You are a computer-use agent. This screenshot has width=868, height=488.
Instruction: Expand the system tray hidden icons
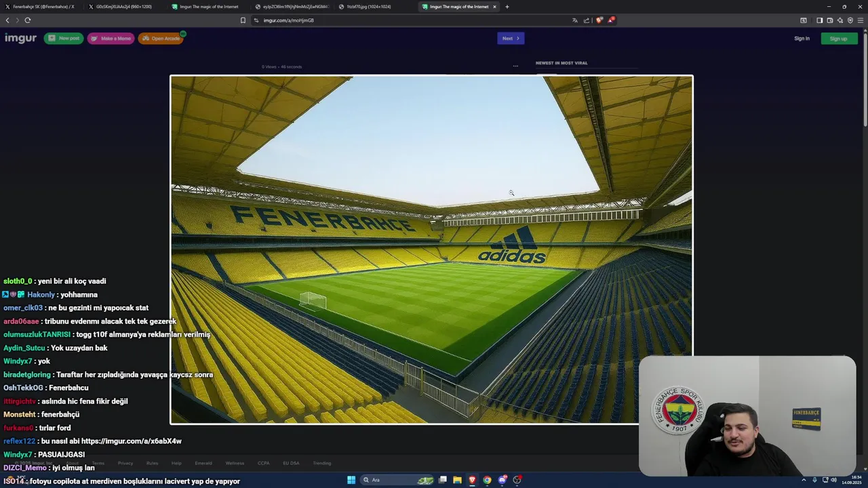[x=805, y=480]
